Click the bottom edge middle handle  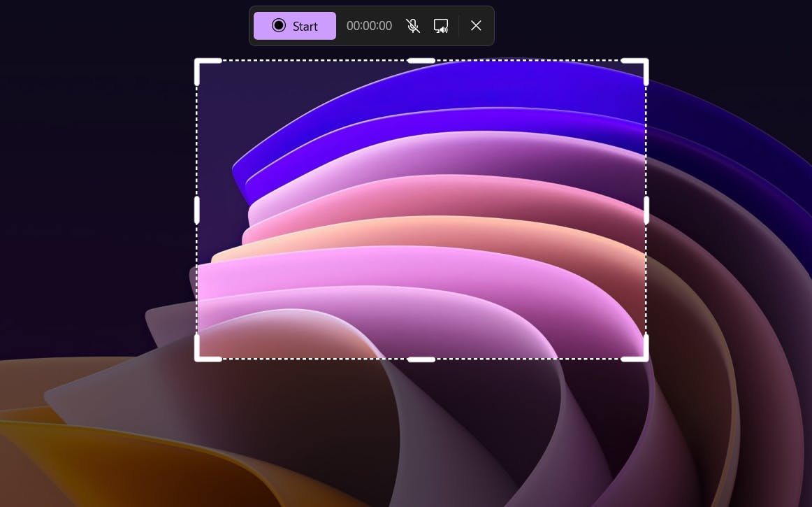point(421,359)
